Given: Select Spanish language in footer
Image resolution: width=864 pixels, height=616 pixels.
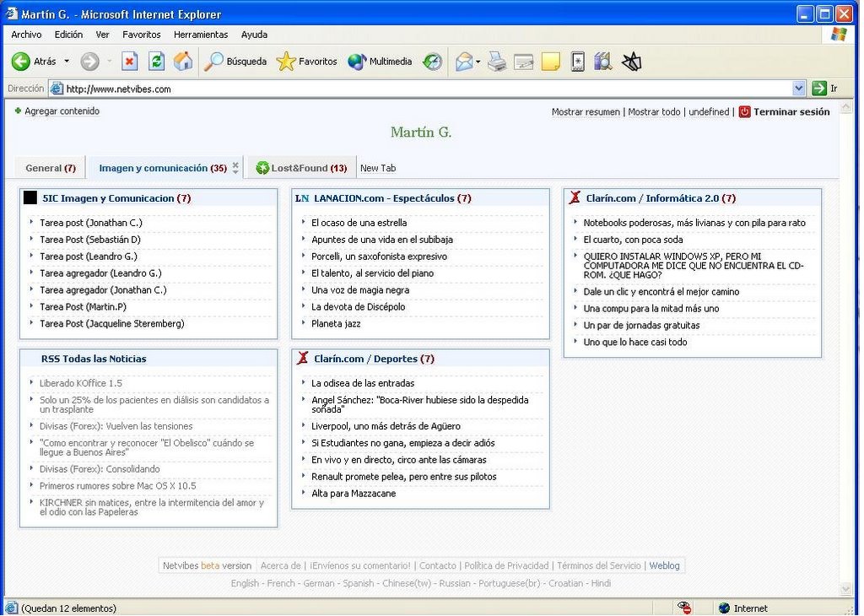Looking at the screenshot, I should tap(358, 583).
